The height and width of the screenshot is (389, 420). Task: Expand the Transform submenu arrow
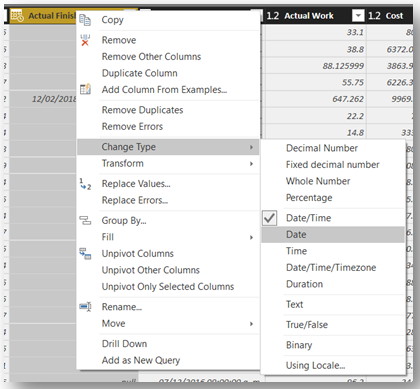click(251, 164)
